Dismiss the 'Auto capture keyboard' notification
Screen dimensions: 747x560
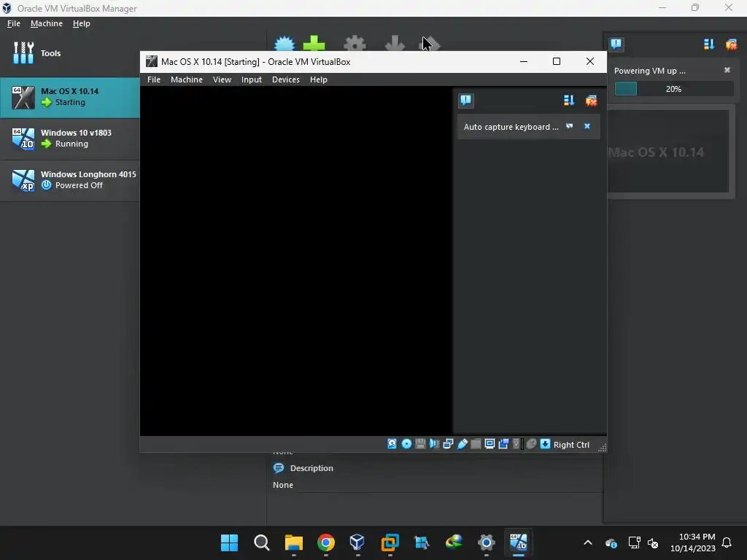587,126
